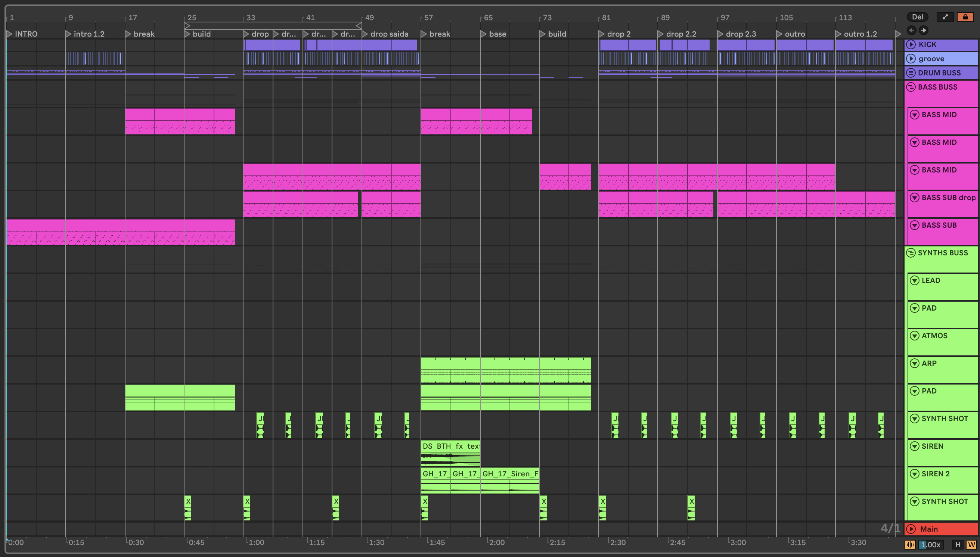980x557 pixels.
Task: Fold the LEAD track arrow
Action: [x=915, y=280]
